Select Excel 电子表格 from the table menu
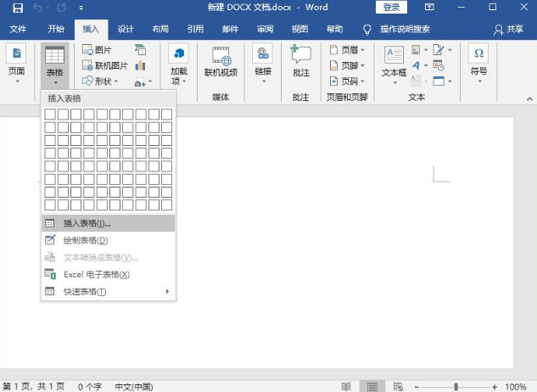537x392 pixels. tap(96, 275)
